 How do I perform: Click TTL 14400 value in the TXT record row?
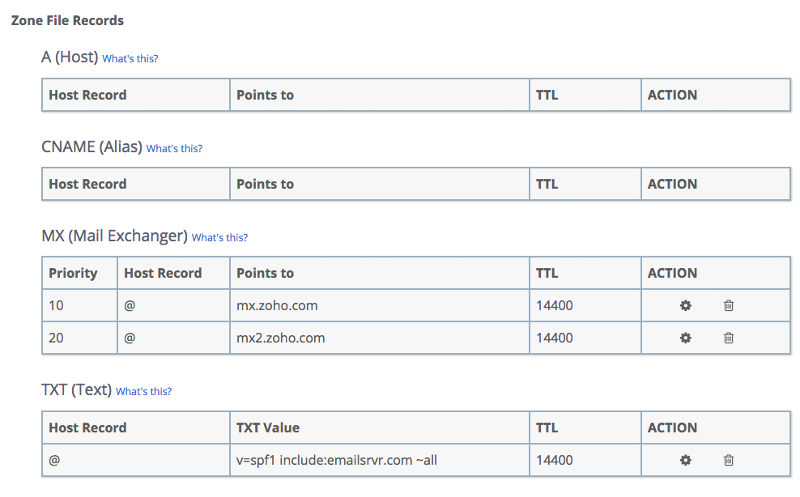pyautogui.click(x=555, y=460)
